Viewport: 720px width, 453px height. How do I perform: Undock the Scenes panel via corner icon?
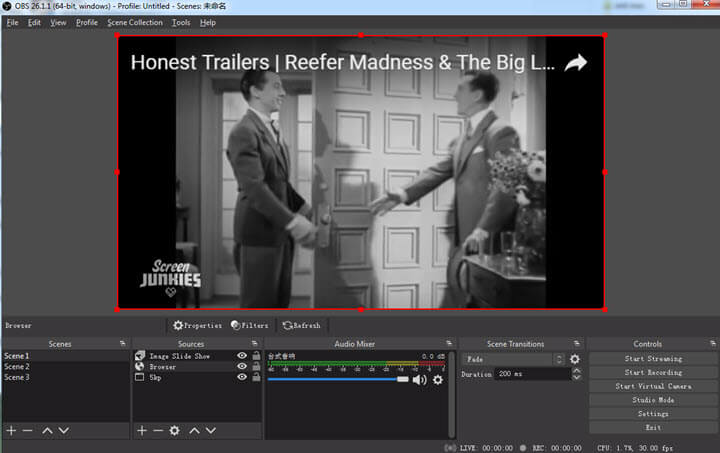(122, 344)
